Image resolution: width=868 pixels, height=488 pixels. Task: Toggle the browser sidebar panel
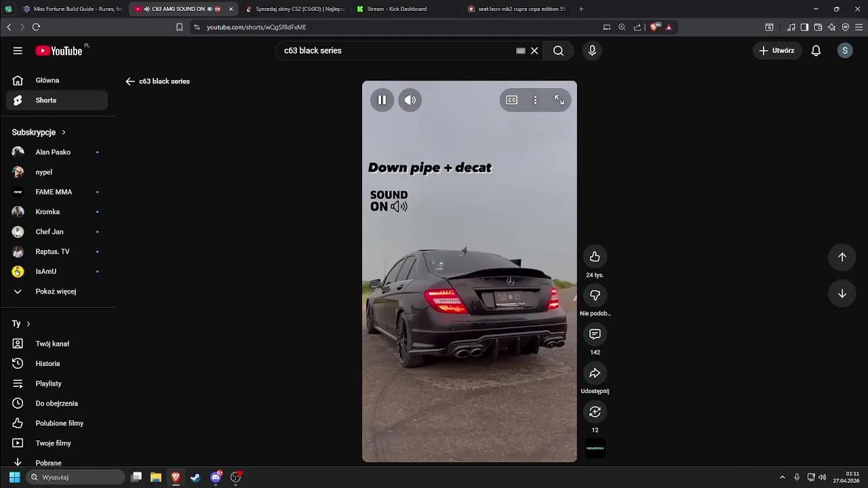804,27
